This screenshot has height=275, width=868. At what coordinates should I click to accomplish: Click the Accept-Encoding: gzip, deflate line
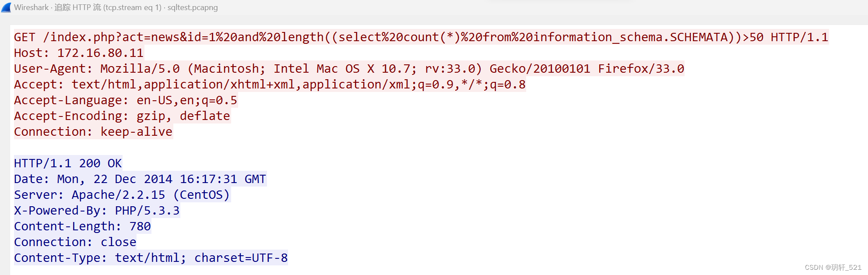click(122, 116)
